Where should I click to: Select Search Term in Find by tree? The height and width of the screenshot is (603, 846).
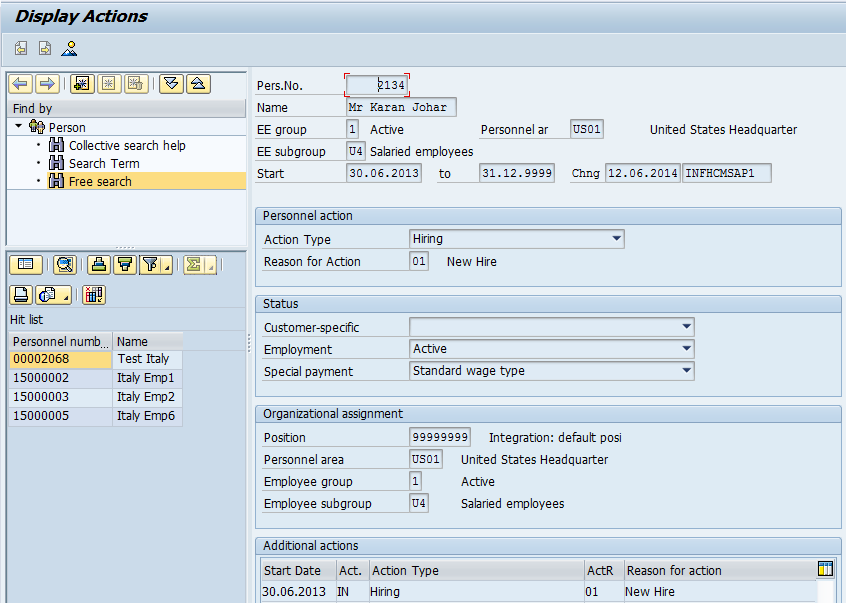pos(104,163)
